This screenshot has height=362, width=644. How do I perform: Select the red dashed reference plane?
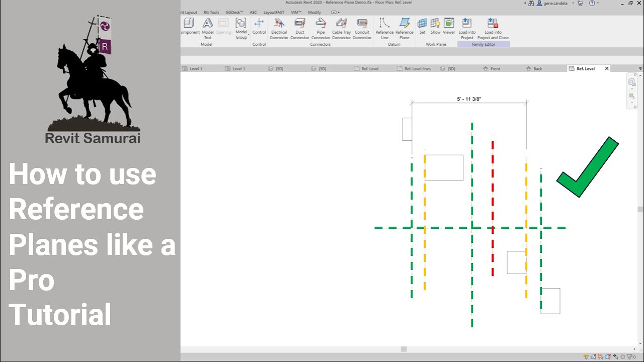pos(493,206)
